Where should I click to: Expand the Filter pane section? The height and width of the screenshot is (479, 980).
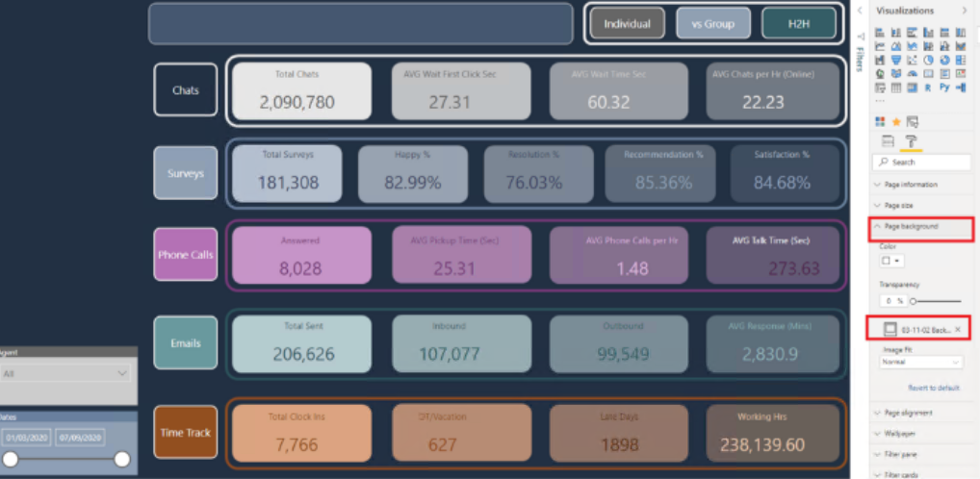tap(923, 454)
